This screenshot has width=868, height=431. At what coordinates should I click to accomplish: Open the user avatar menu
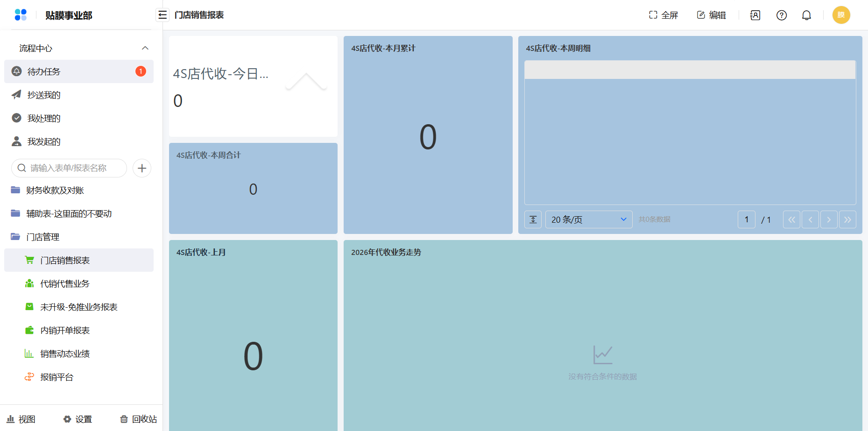pyautogui.click(x=841, y=15)
